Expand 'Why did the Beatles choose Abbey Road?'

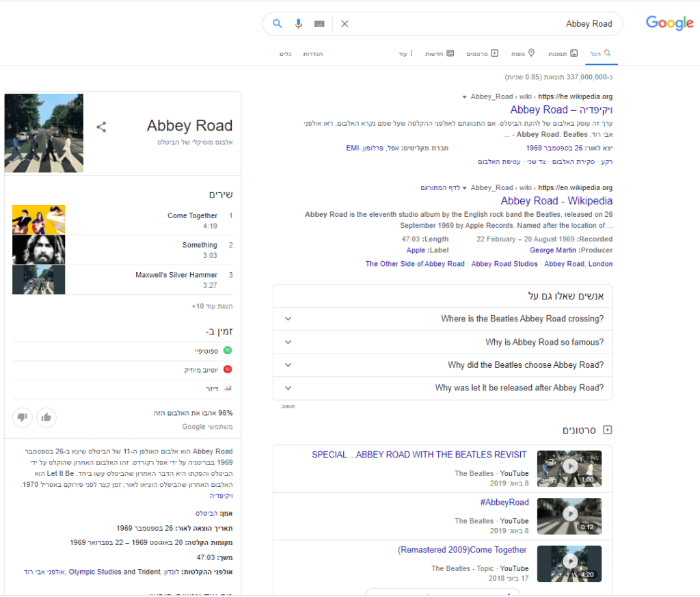click(x=442, y=364)
